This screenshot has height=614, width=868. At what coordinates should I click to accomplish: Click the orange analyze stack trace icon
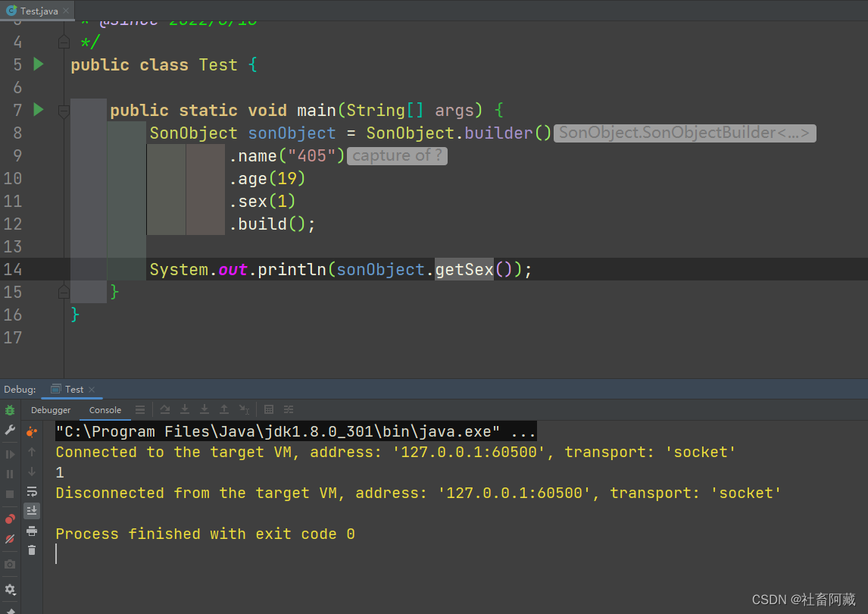(32, 432)
